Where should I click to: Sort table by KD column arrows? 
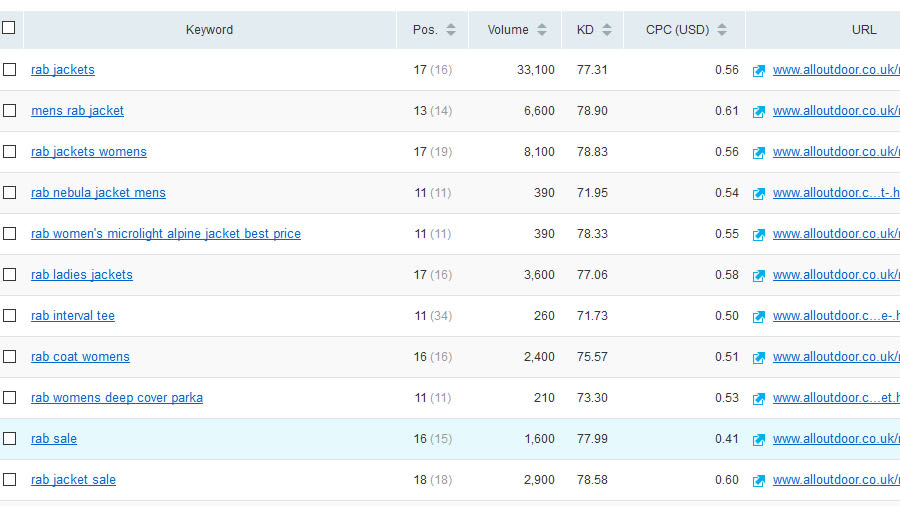coord(607,30)
